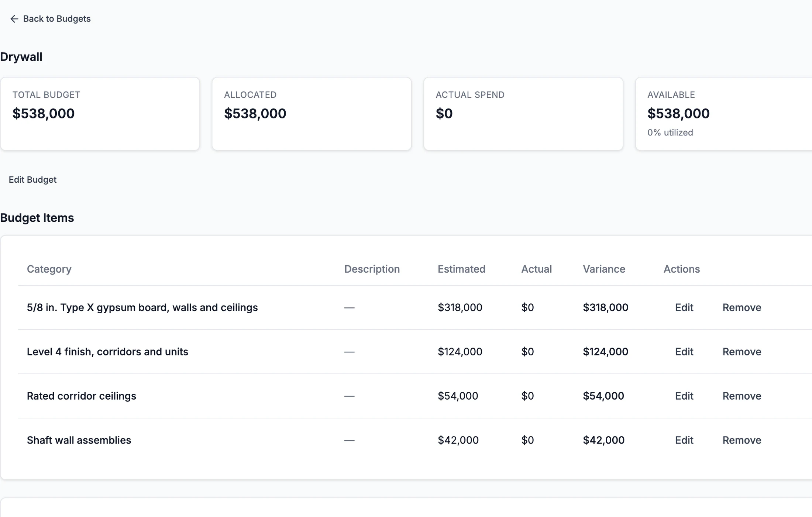The height and width of the screenshot is (517, 812).
Task: Click the Actual column header
Action: (536, 269)
